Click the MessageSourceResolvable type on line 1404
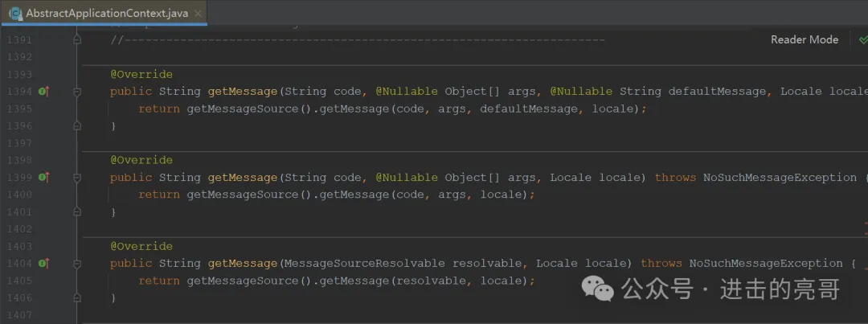 coord(366,263)
